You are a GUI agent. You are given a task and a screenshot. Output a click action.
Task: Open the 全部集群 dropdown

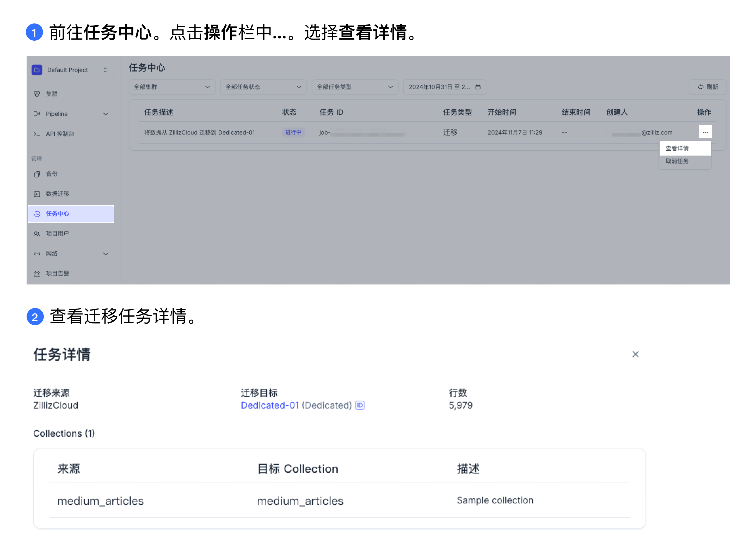click(172, 87)
